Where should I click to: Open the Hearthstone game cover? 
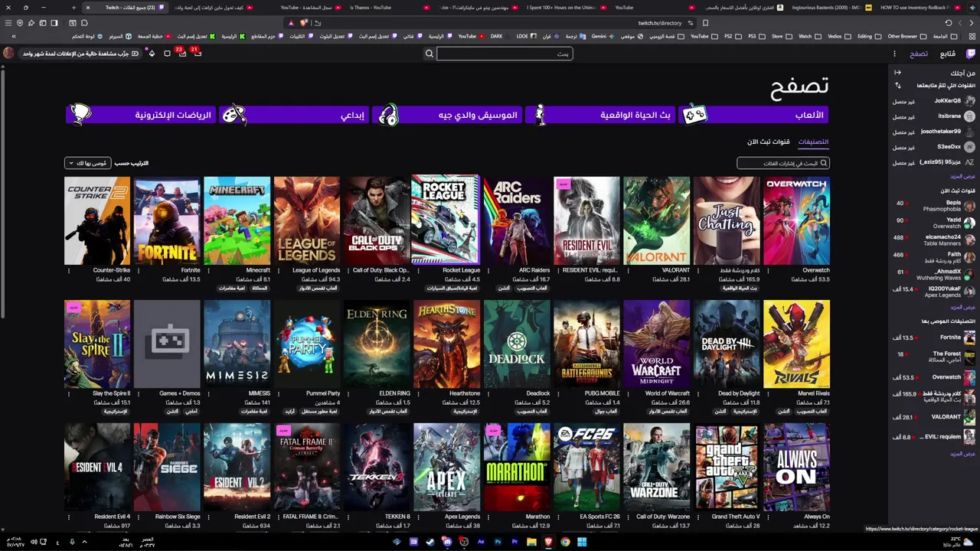[x=446, y=344]
